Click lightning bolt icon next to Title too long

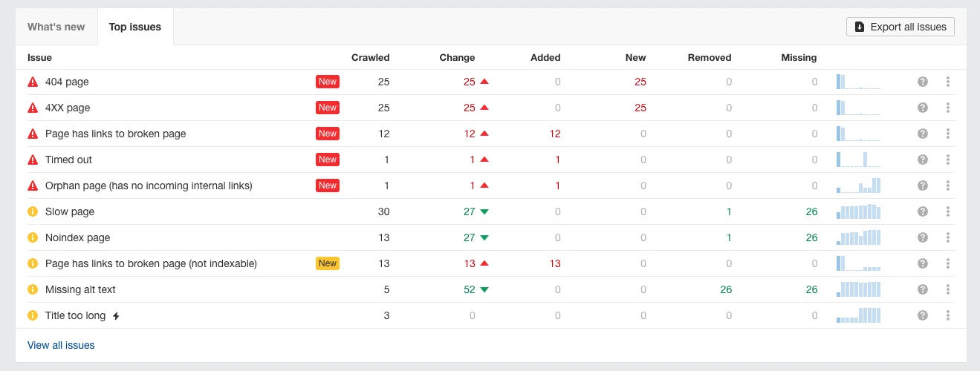(x=116, y=316)
